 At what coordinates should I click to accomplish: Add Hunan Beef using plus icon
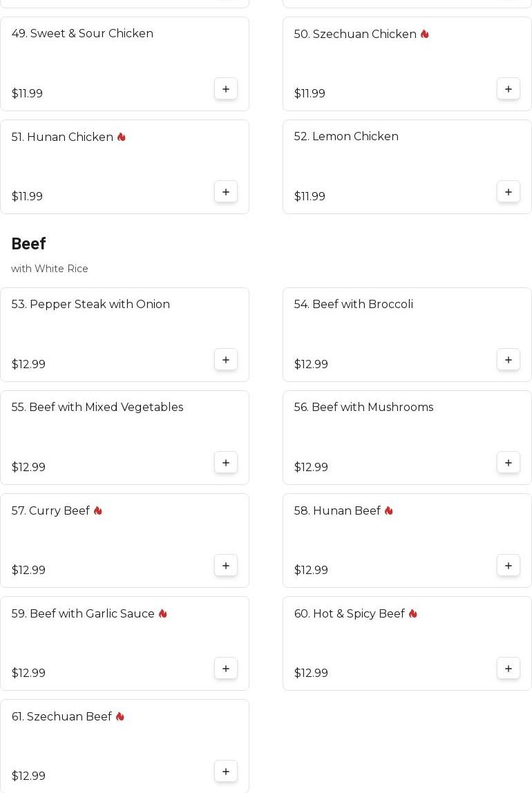click(509, 566)
